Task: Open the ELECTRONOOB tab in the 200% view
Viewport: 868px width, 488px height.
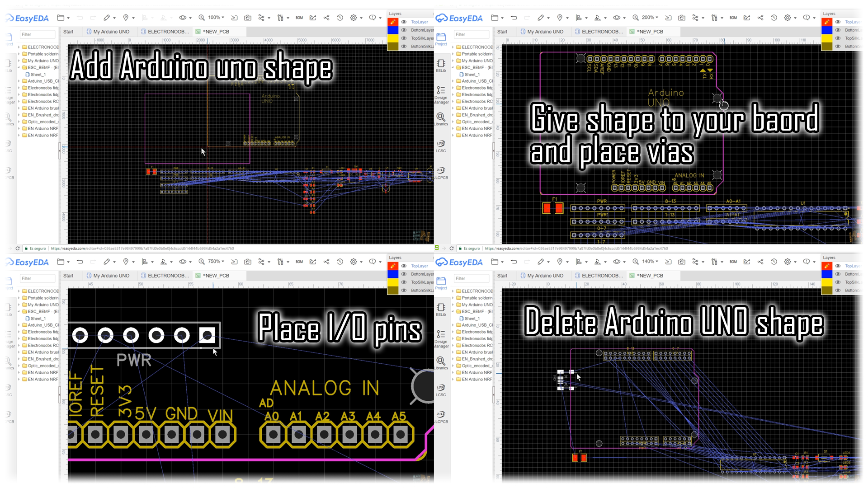Action: coord(599,32)
